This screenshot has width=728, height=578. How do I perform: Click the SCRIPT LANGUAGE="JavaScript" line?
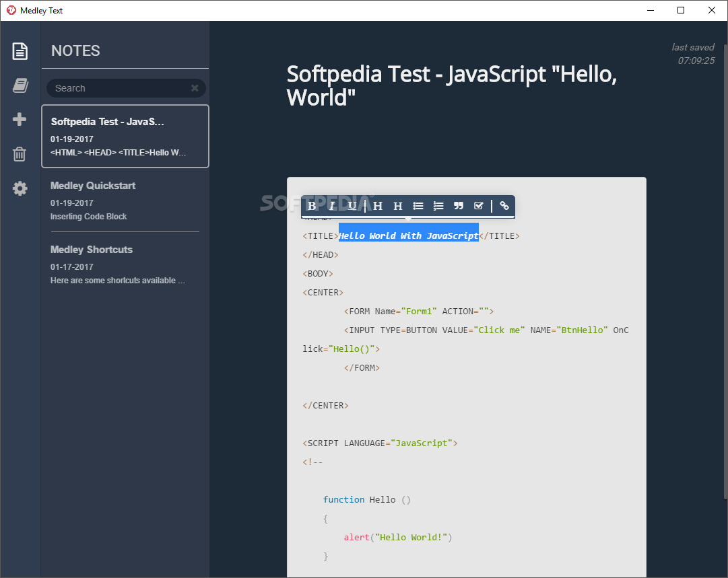click(380, 443)
